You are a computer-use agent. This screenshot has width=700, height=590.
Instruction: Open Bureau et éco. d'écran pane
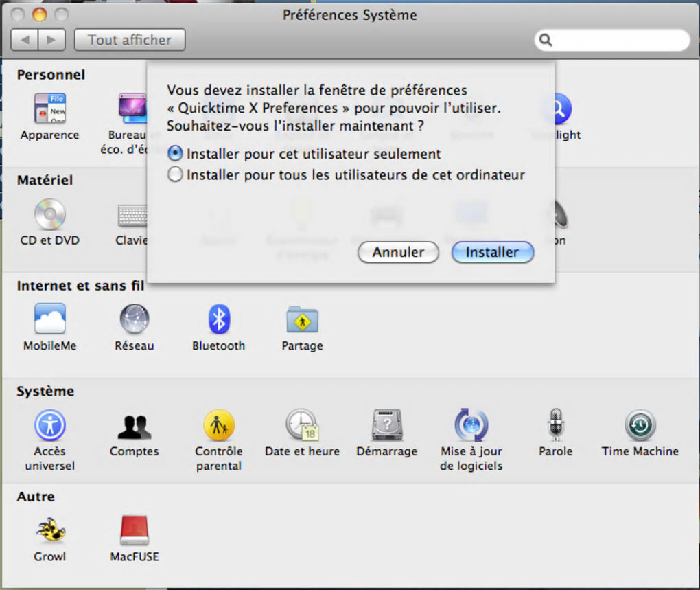point(132,109)
